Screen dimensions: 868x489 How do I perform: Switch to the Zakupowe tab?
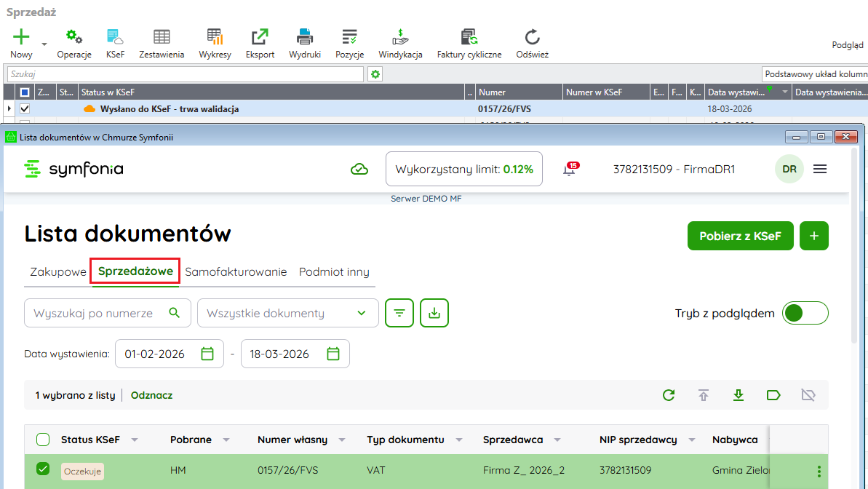[x=58, y=272]
